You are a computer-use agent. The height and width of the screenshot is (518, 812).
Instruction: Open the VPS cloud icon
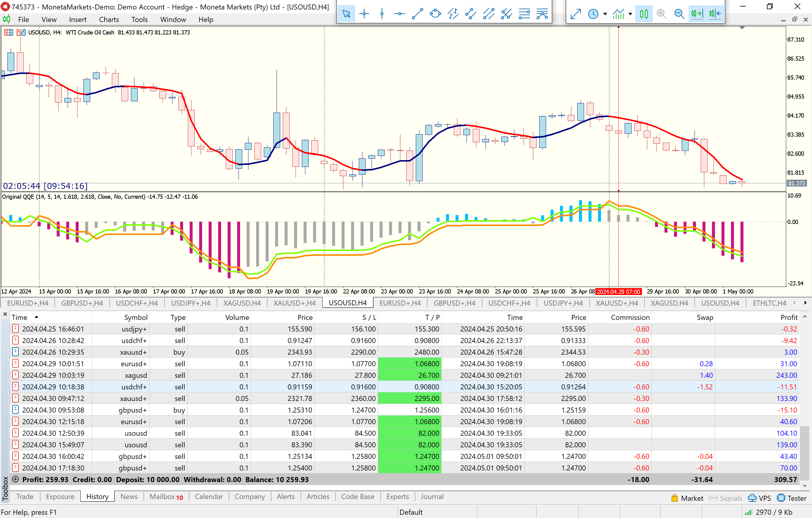click(752, 498)
